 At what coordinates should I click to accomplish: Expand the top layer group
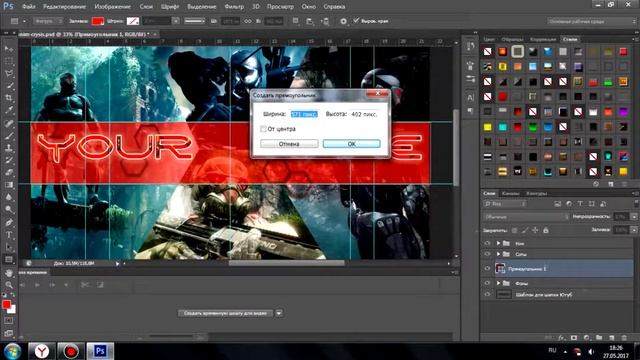[498, 243]
